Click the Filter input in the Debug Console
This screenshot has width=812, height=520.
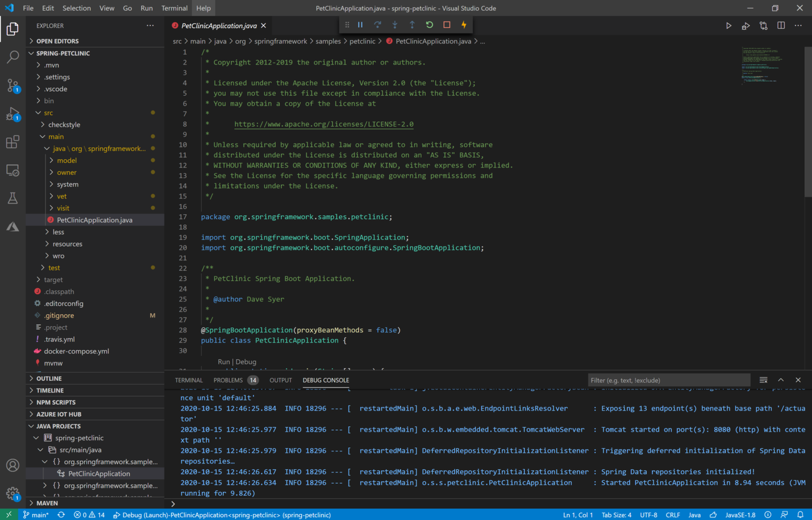[x=669, y=380]
